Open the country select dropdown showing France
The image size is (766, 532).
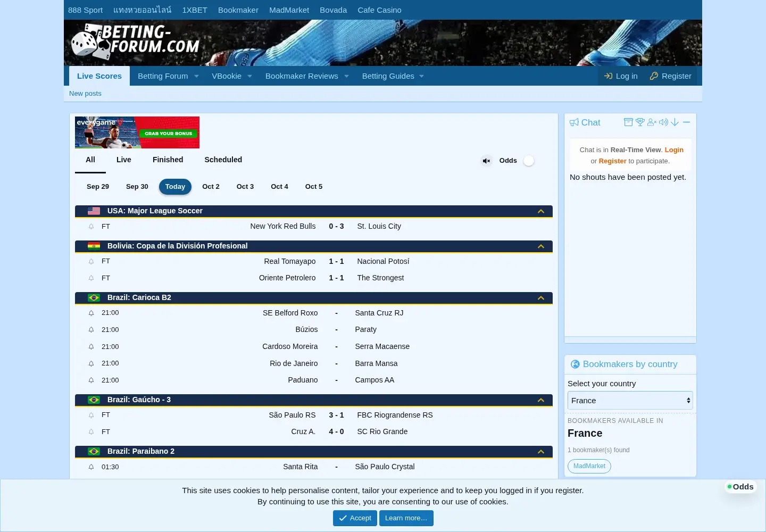pyautogui.click(x=630, y=401)
